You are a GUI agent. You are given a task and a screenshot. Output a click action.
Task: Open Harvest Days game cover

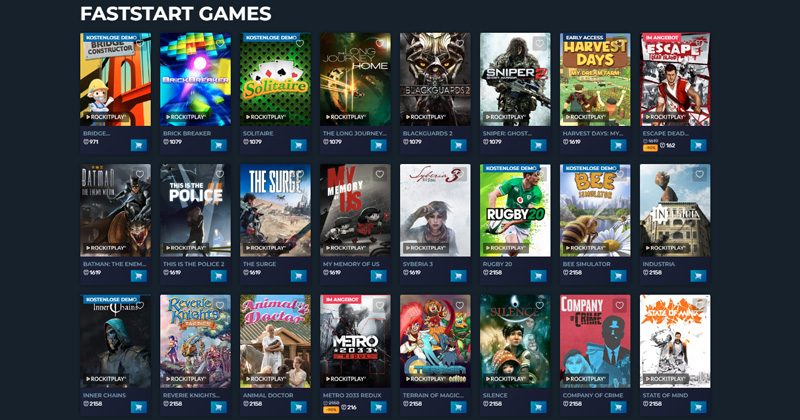pyautogui.click(x=595, y=80)
